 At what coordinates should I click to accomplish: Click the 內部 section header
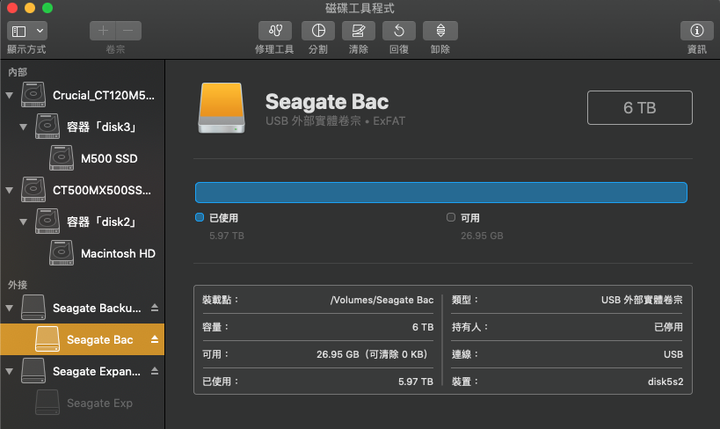coord(17,72)
